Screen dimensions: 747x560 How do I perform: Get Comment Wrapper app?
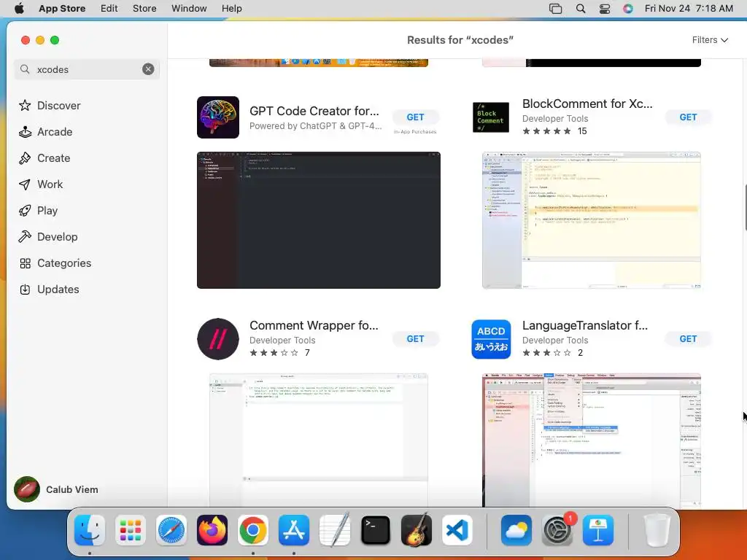(x=415, y=339)
